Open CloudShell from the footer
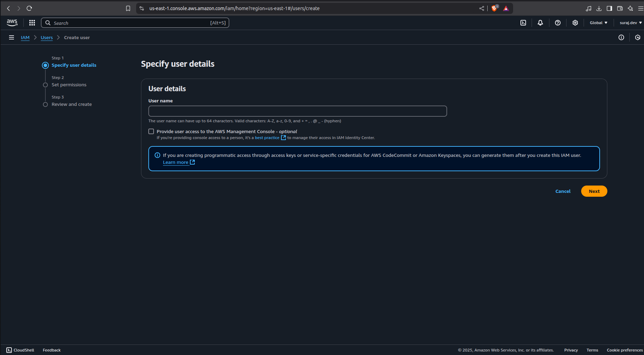Screen dimensions: 644x355 20,350
